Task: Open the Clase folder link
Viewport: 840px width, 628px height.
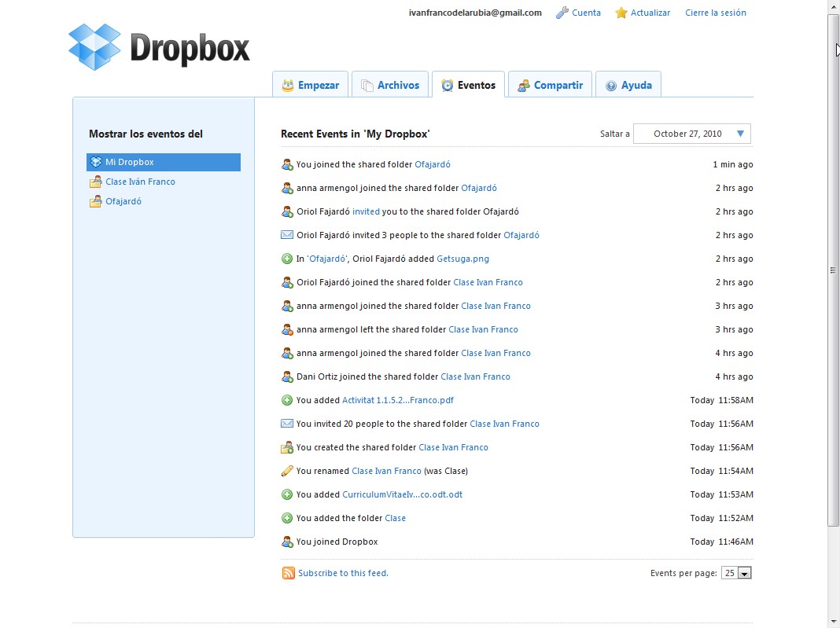Action: point(396,518)
